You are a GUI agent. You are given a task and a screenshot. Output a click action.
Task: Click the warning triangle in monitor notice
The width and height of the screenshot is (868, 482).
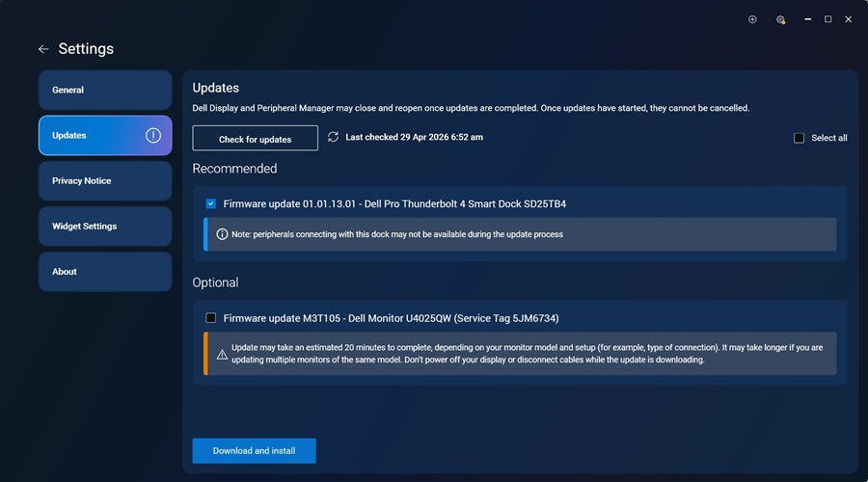pyautogui.click(x=222, y=354)
